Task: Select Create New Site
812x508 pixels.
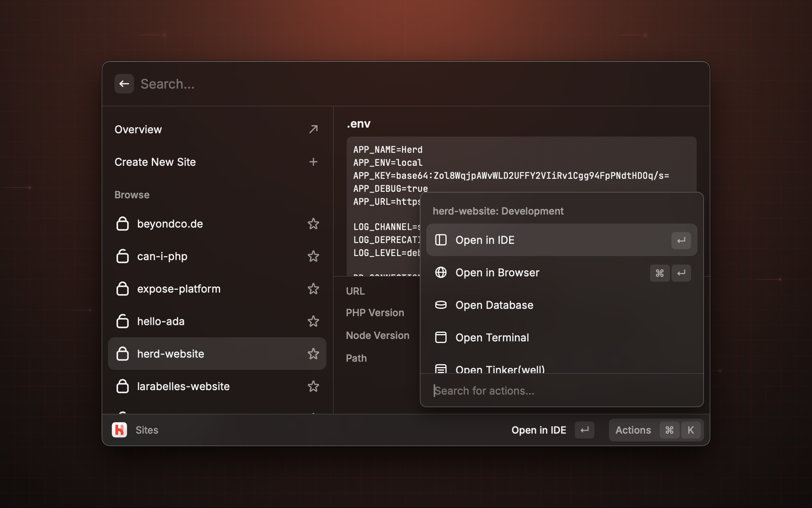Action: [217, 162]
